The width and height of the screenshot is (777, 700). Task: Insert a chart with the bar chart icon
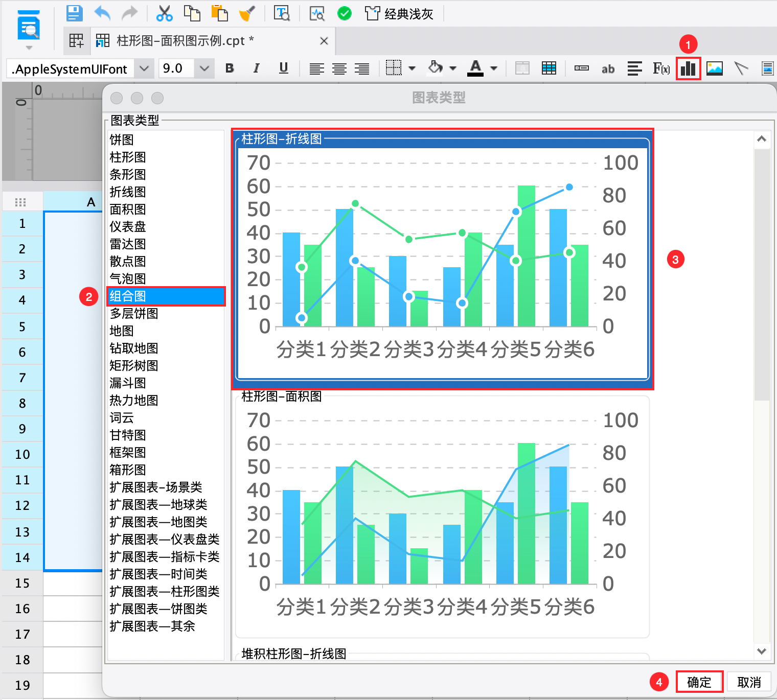click(688, 68)
